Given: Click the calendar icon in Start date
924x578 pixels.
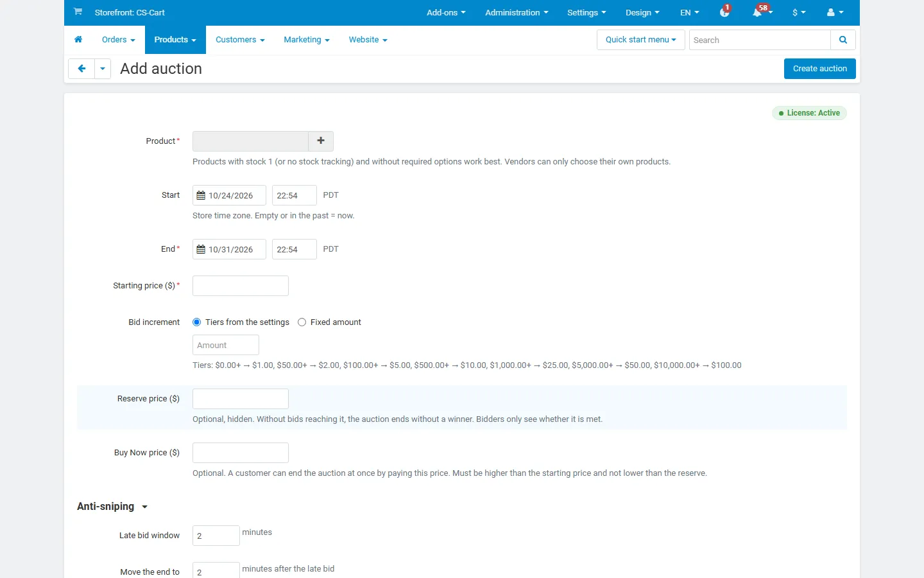Looking at the screenshot, I should click(201, 196).
